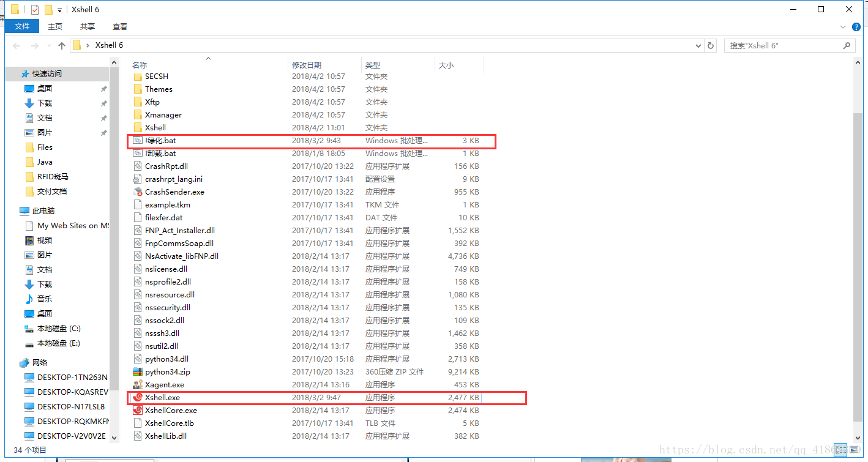Select 音乐 under 此电脑

pyautogui.click(x=45, y=299)
